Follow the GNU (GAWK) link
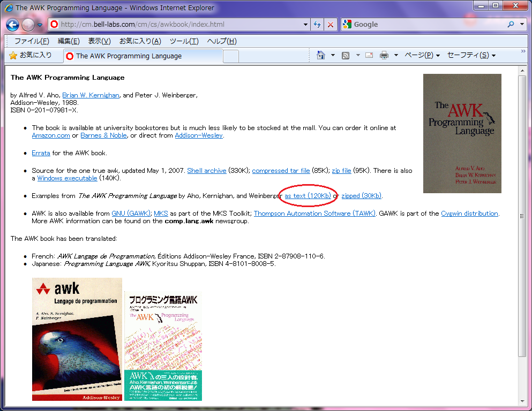 131,214
